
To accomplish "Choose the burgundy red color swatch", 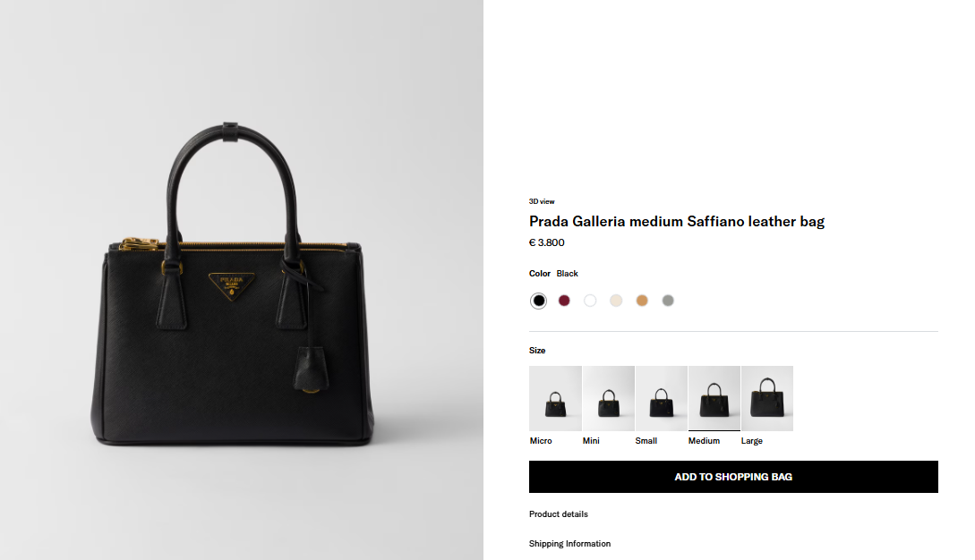I will (564, 301).
